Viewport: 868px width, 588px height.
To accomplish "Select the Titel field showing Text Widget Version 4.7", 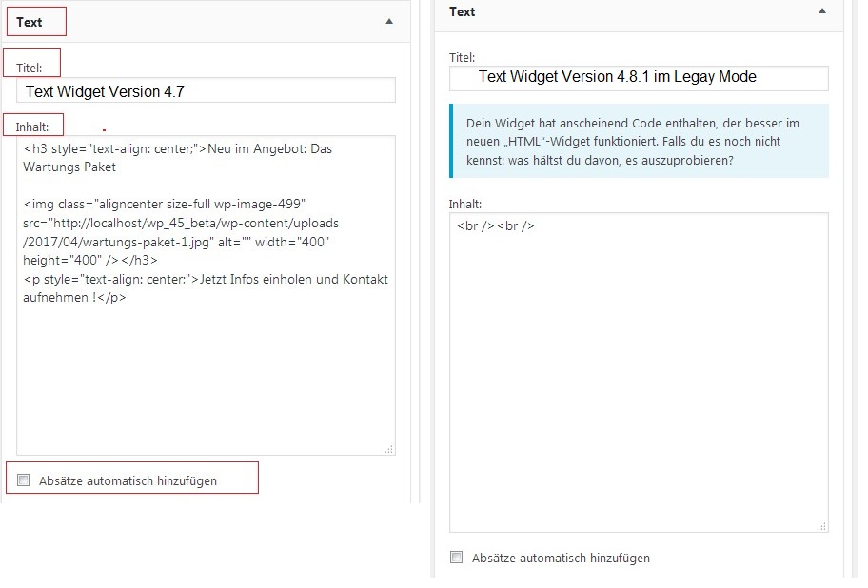I will [206, 89].
